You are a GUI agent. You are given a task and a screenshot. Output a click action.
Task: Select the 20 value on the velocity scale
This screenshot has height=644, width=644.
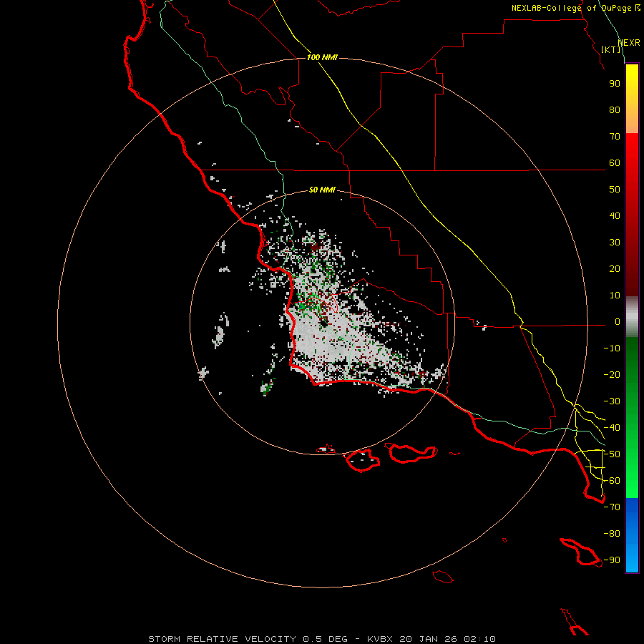tap(615, 269)
